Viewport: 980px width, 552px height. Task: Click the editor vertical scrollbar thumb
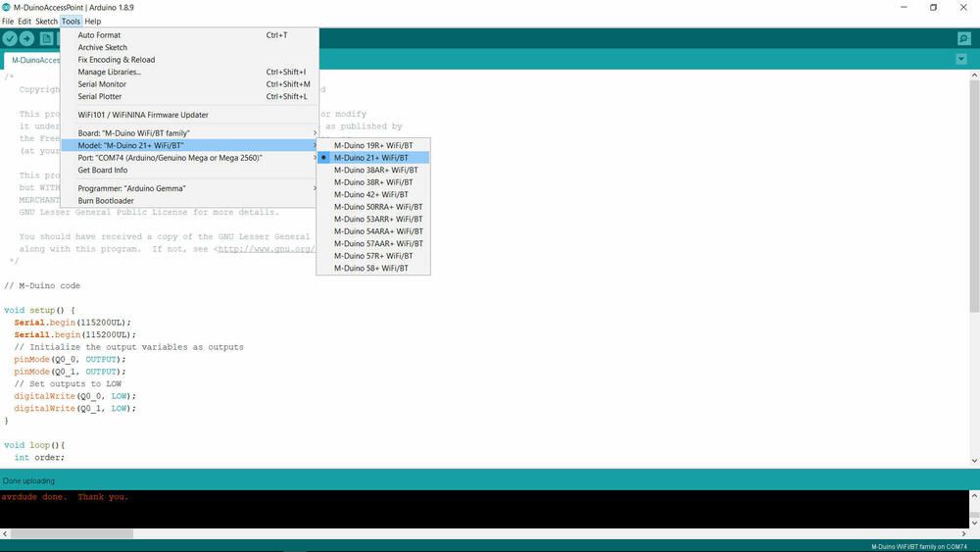point(974,196)
